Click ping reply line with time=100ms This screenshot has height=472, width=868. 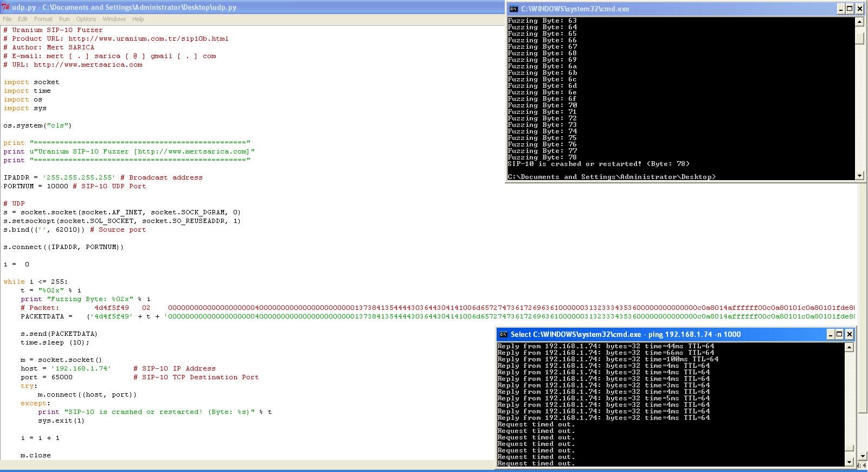tap(608, 359)
